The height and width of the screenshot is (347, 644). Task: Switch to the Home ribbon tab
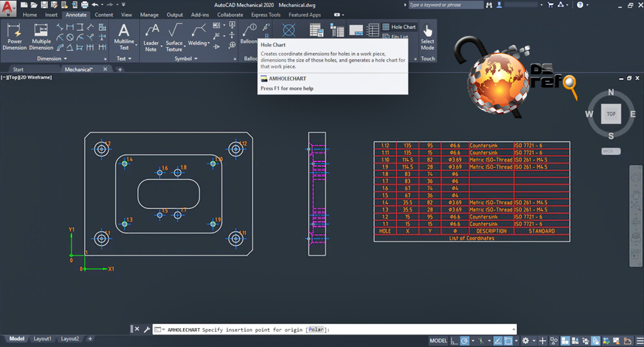(30, 15)
